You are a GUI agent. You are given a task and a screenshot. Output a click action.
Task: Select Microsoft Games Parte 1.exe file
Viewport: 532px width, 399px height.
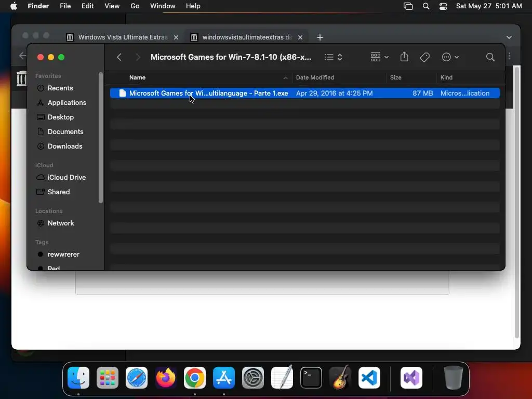(x=304, y=93)
